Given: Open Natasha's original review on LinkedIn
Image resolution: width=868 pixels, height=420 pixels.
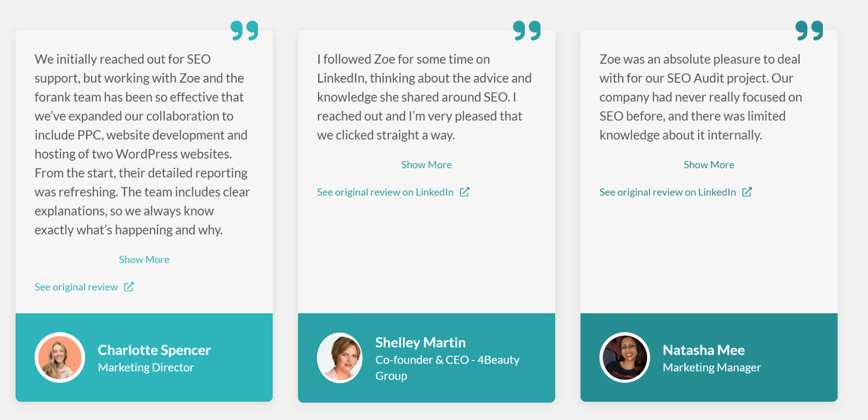Looking at the screenshot, I should (667, 192).
